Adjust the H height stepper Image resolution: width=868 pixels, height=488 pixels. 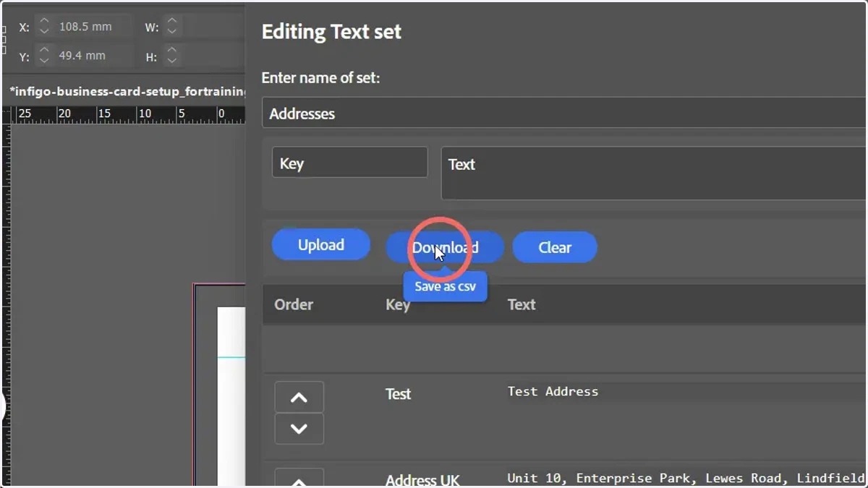click(x=172, y=56)
